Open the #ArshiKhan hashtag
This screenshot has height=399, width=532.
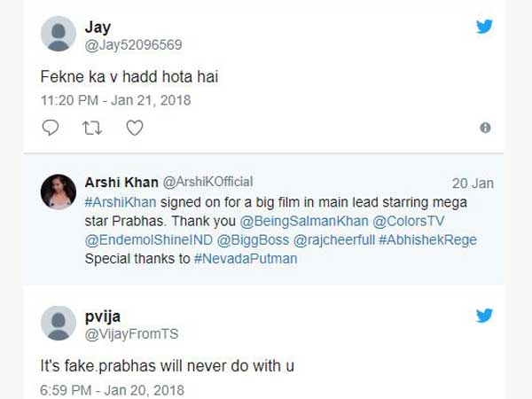pyautogui.click(x=117, y=202)
